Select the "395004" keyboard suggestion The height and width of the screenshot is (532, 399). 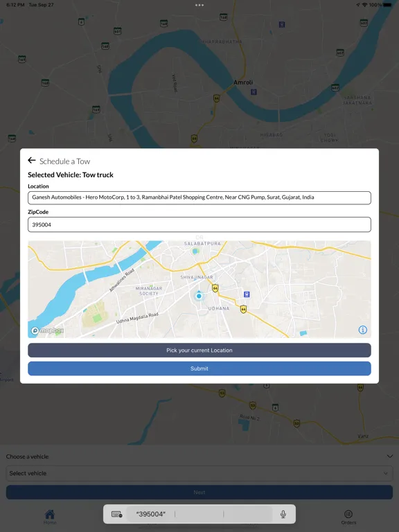pyautogui.click(x=150, y=515)
